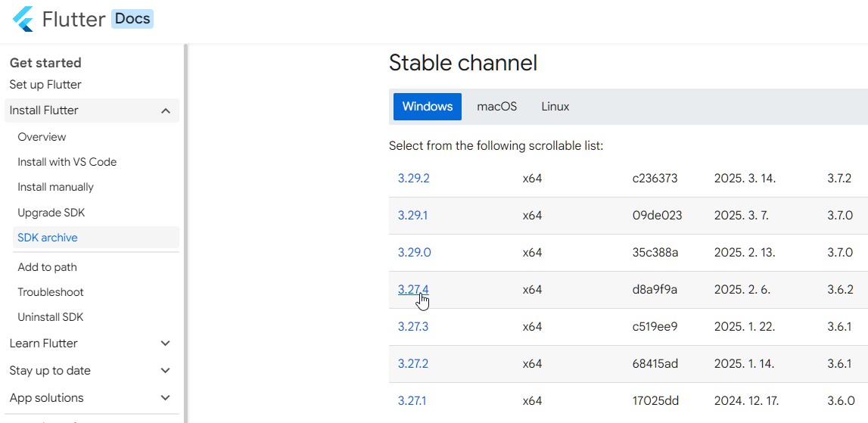Download Flutter version 3.27.3
This screenshot has height=423, width=868.
click(x=413, y=327)
